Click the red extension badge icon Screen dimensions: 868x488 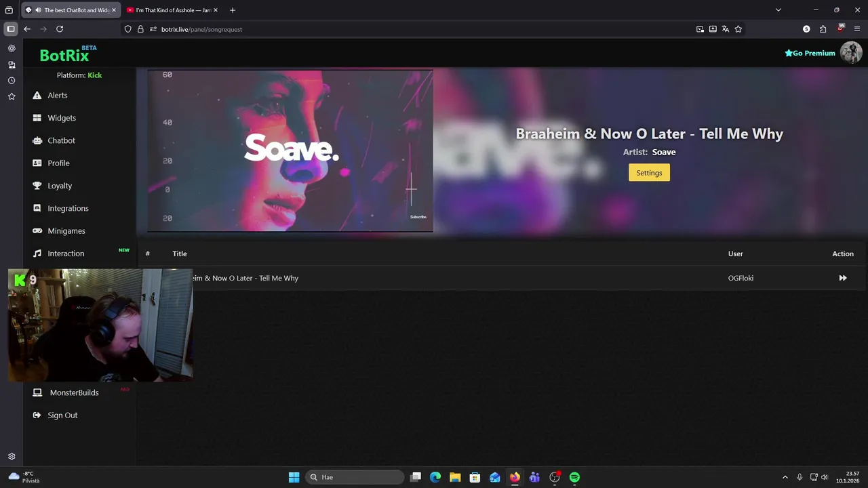pos(841,28)
